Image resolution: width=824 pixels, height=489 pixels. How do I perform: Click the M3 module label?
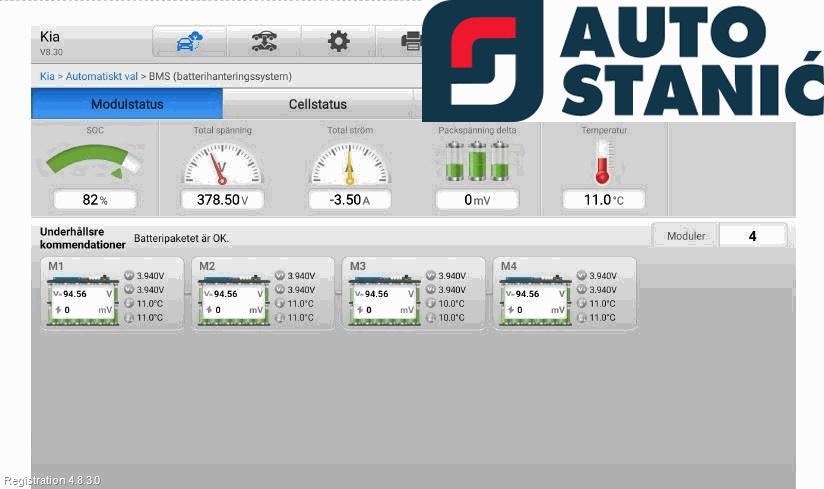(x=357, y=266)
